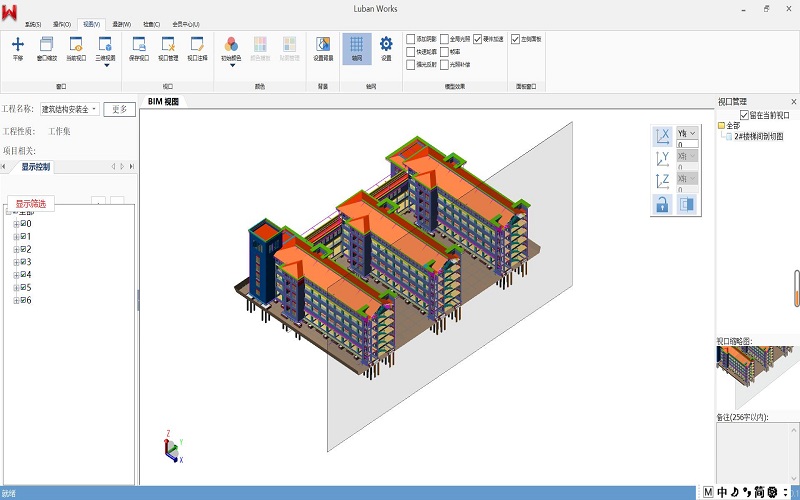
Task: Click the Luban Works red logo
Action: [x=9, y=12]
